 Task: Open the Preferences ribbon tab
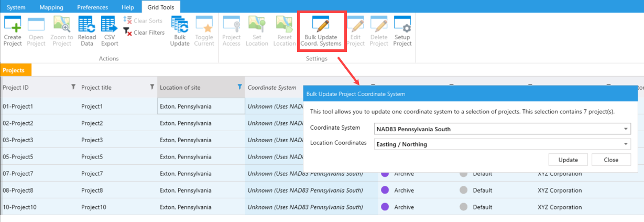click(92, 7)
